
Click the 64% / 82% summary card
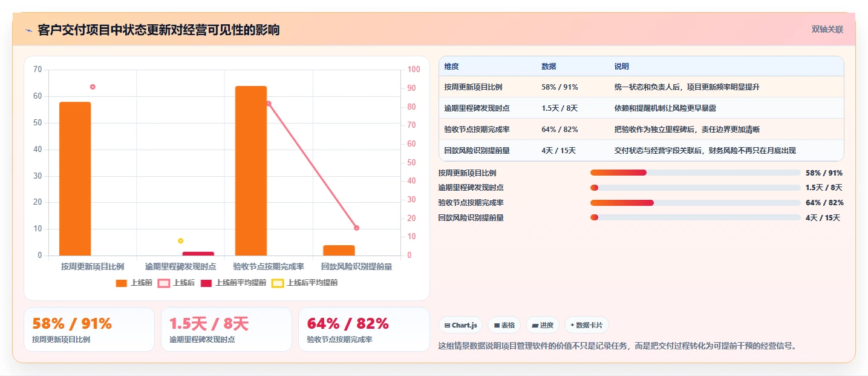[364, 329]
